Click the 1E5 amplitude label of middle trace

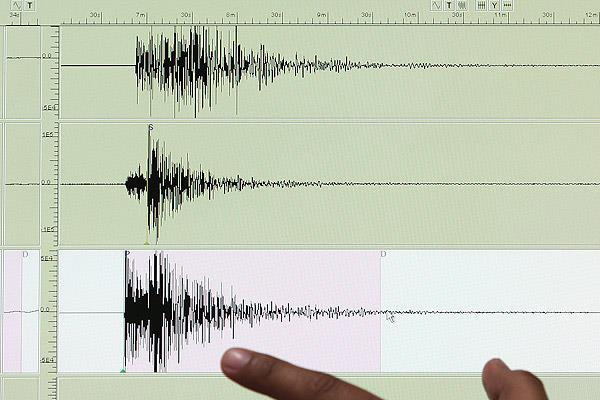click(x=47, y=135)
